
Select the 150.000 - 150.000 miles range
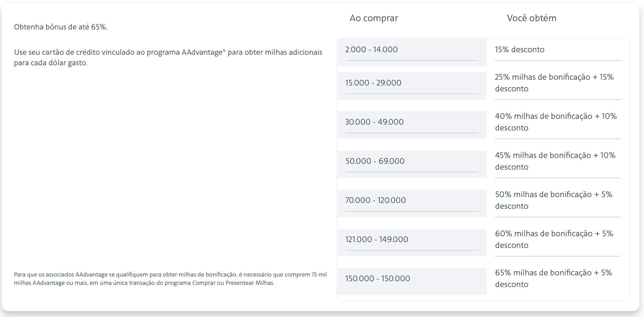[x=412, y=281]
